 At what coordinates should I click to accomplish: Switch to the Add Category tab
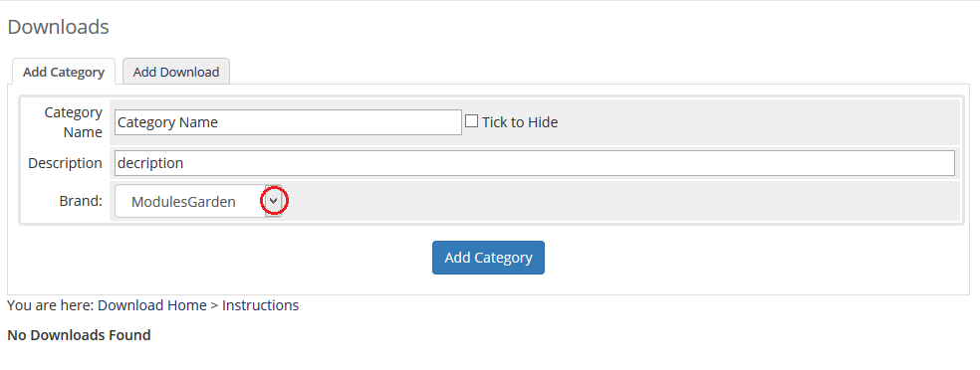pos(64,72)
